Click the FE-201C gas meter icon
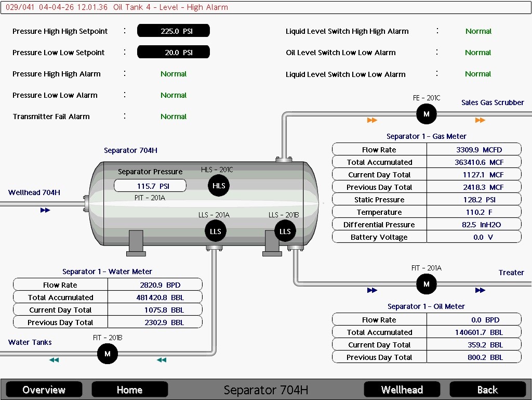This screenshot has width=532, height=400. [x=426, y=114]
